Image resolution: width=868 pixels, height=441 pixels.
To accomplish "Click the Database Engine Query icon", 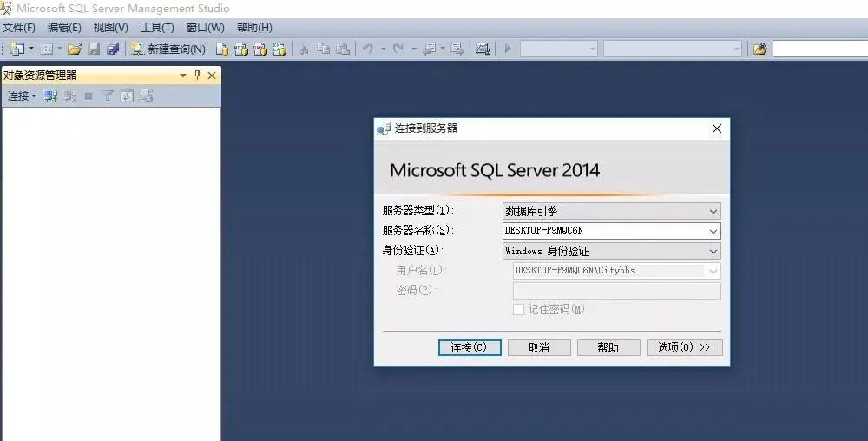I will point(222,49).
